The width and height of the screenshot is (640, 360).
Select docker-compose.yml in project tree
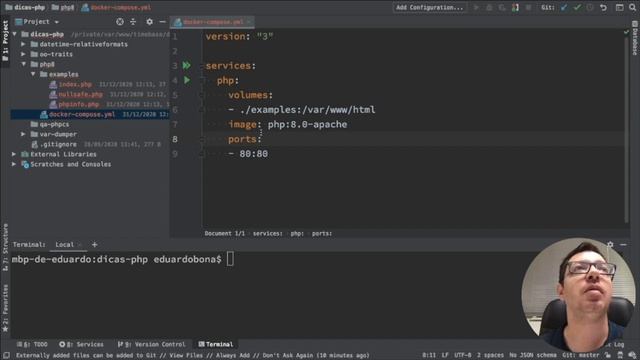(82, 114)
